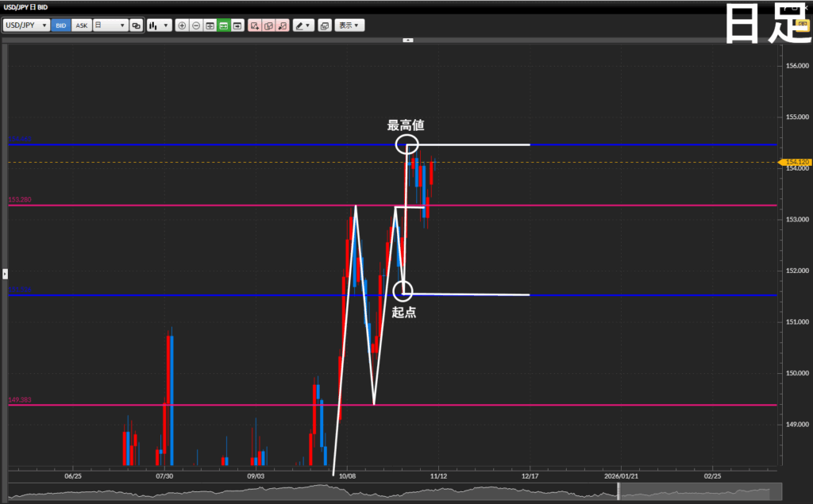813x504 pixels.
Task: Switch to ASK price display
Action: 82,25
